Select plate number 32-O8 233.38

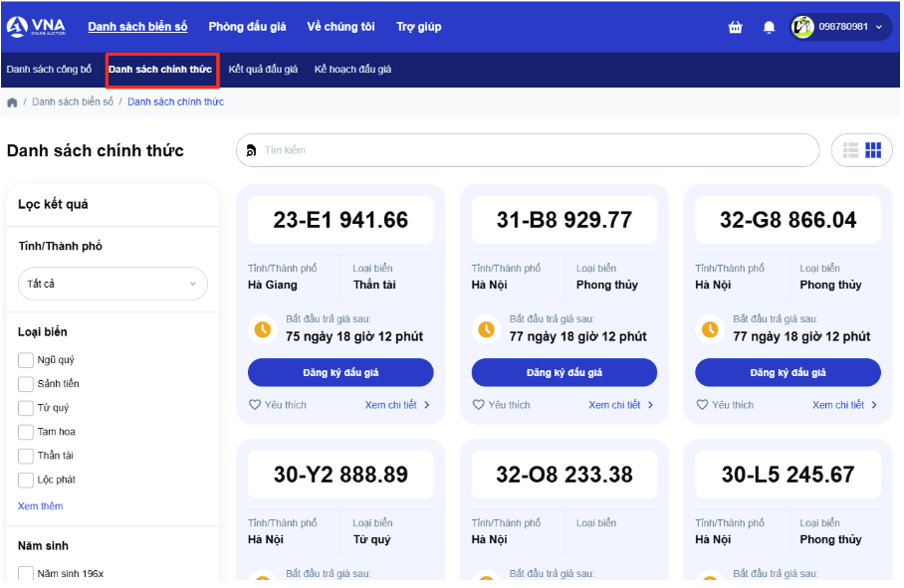(564, 476)
